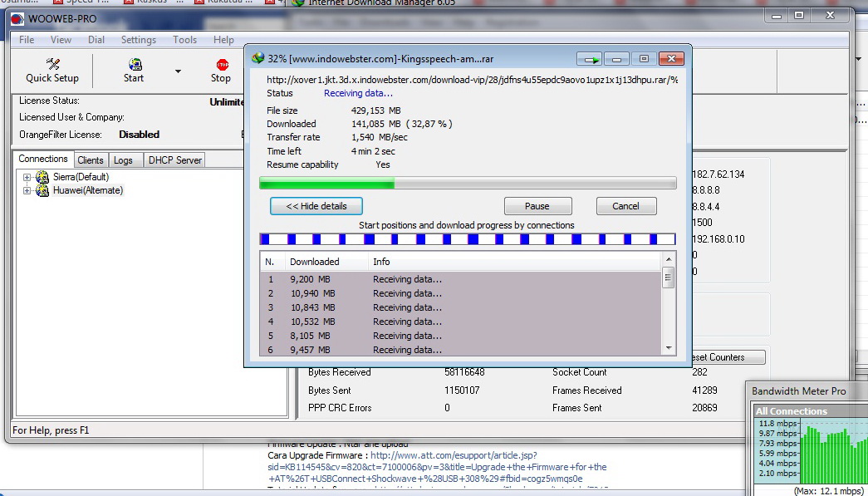
Task: Cancel the Kingsspeech download
Action: tap(626, 206)
